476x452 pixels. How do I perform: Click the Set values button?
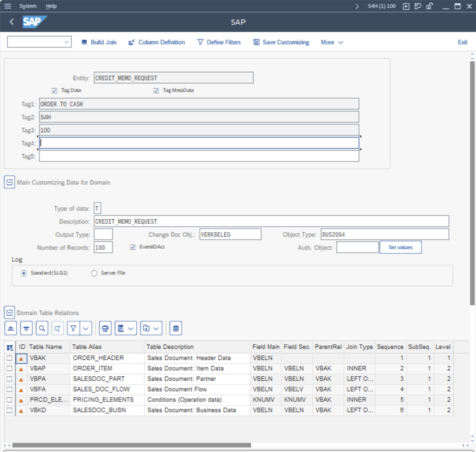pyautogui.click(x=400, y=248)
